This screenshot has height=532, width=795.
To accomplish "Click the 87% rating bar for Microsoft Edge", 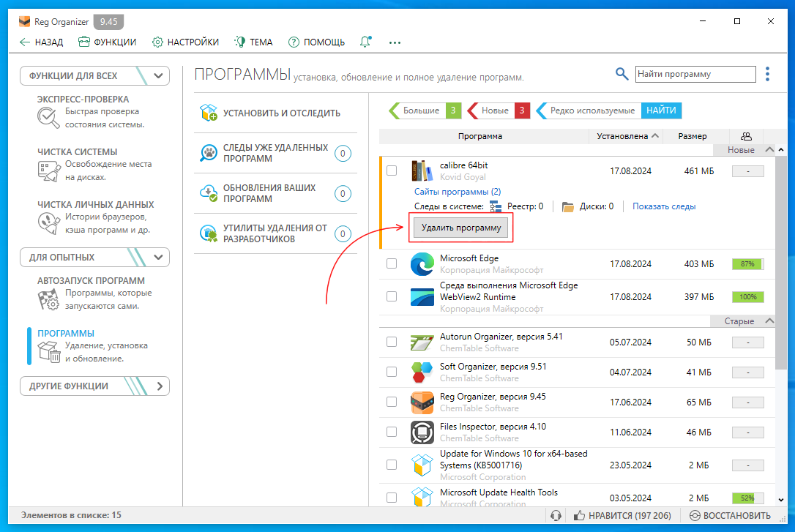I will pos(747,263).
